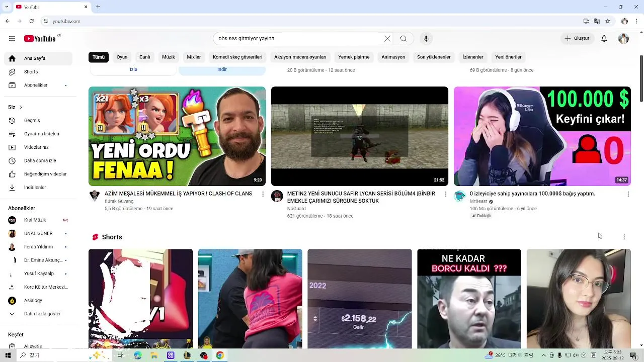This screenshot has width=644, height=362.
Task: Select the Canlı filter chip
Action: pos(145,57)
